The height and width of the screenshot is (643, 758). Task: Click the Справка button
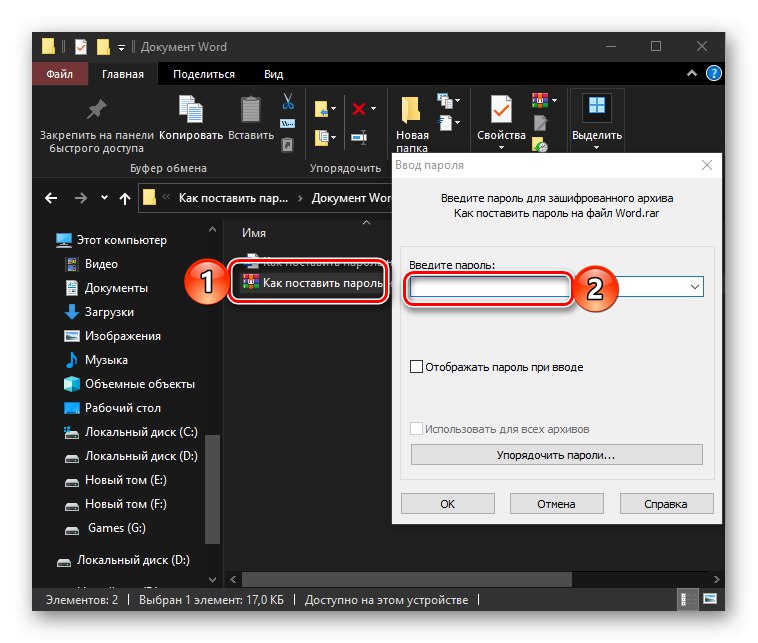666,504
